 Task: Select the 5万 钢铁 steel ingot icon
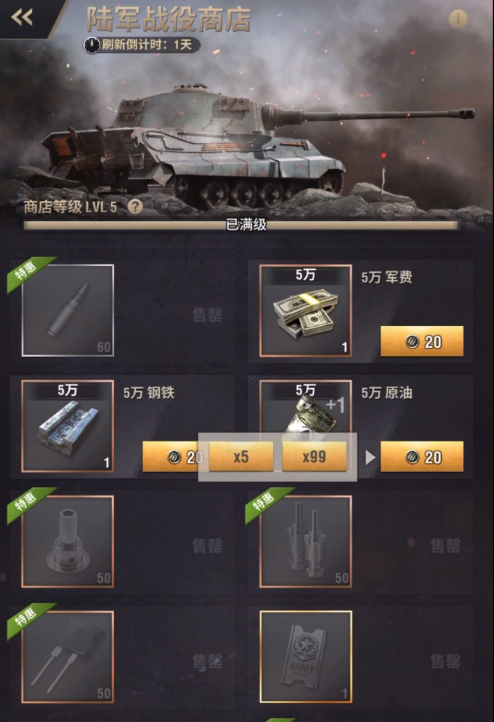(x=68, y=426)
